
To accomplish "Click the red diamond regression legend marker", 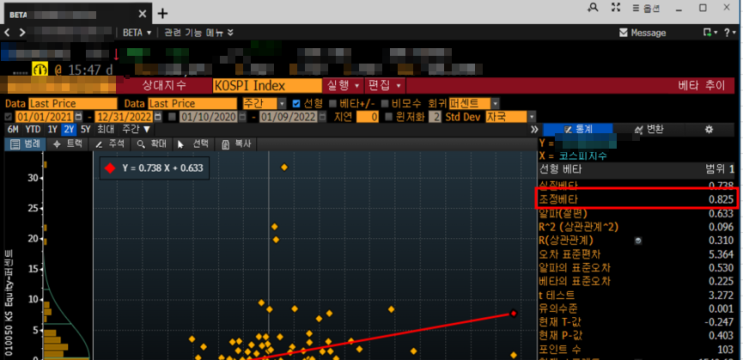I will point(110,168).
